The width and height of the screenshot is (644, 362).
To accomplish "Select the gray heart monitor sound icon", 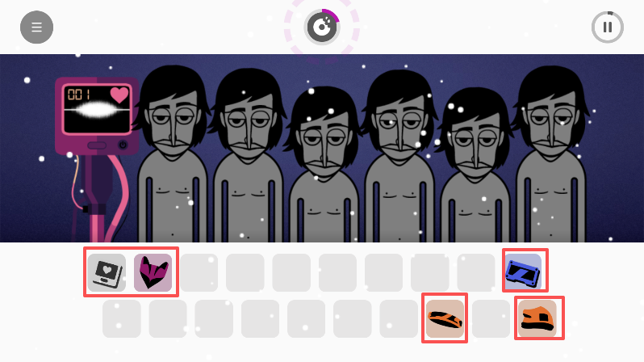I will 107,272.
